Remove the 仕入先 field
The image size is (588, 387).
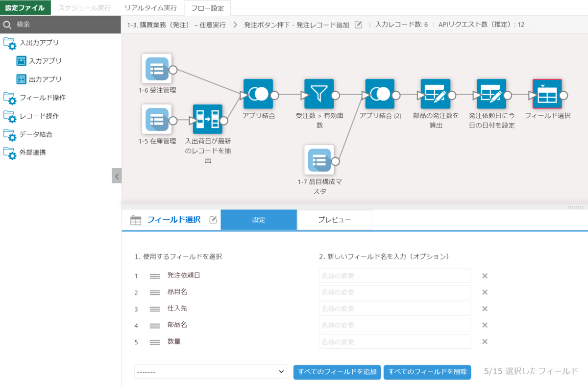(x=485, y=309)
